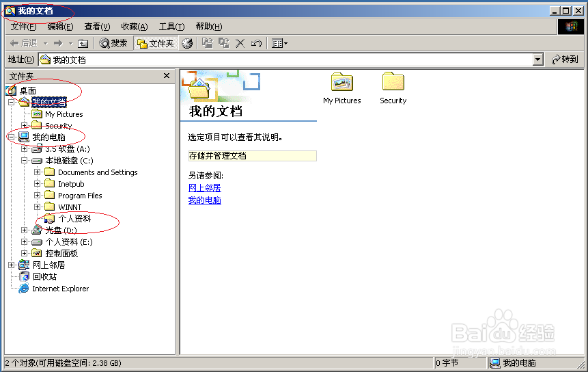Screen dimensions: 588x372
Task: Collapse the 我的电脑 tree node
Action: coord(11,137)
